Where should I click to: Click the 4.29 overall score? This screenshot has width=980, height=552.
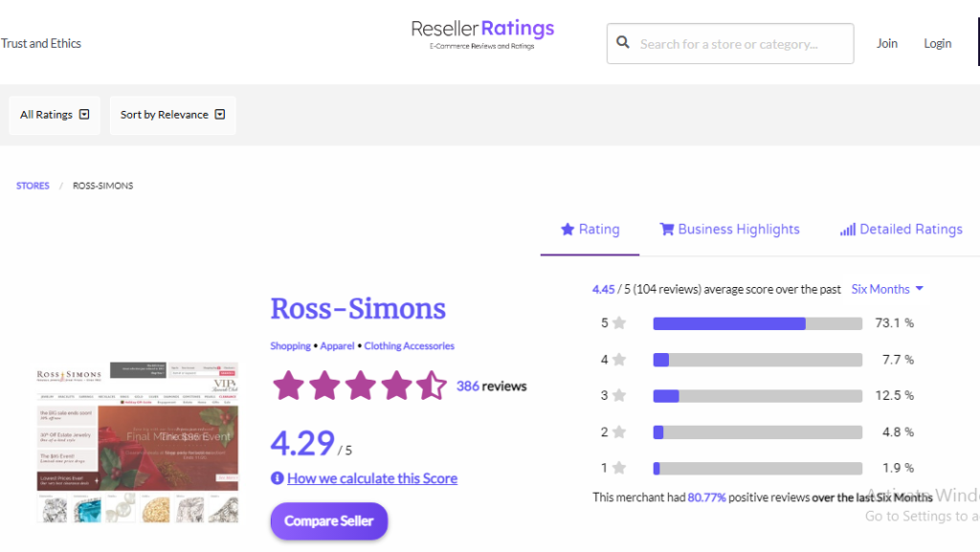[x=302, y=443]
